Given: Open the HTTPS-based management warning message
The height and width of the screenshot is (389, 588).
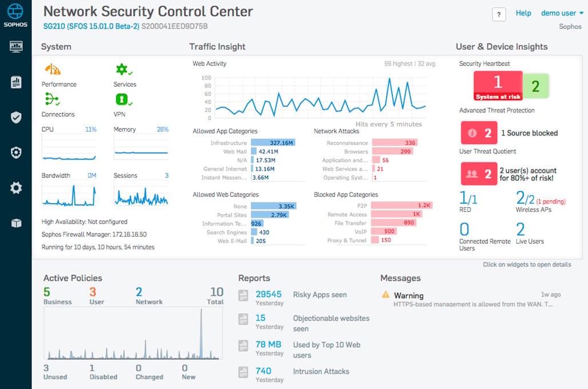Looking at the screenshot, I should coord(473,304).
